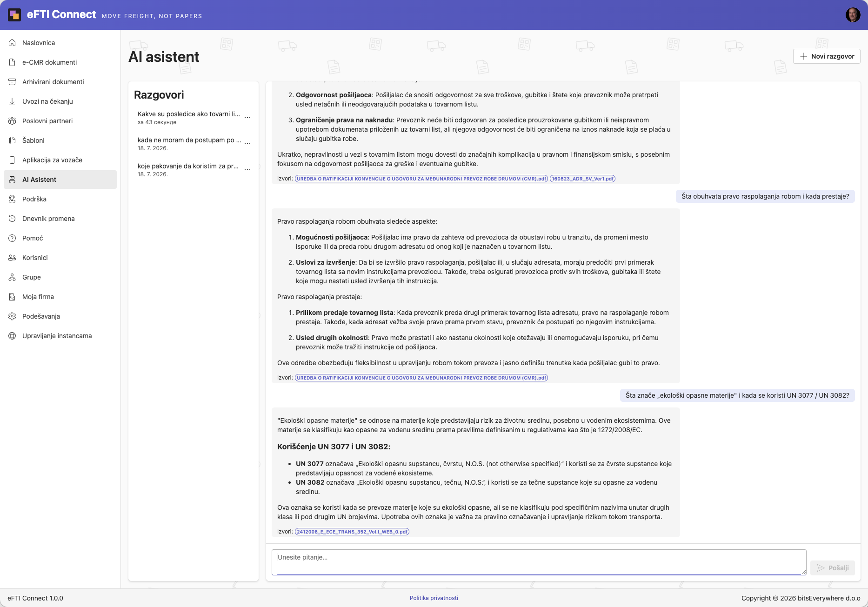Navigate to Arhivirani dokumenti
Image resolution: width=868 pixels, height=607 pixels.
point(60,82)
